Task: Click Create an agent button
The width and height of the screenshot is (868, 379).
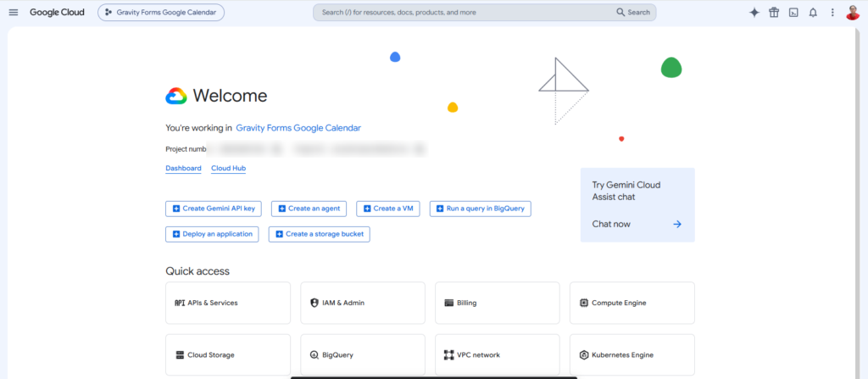Action: (309, 209)
